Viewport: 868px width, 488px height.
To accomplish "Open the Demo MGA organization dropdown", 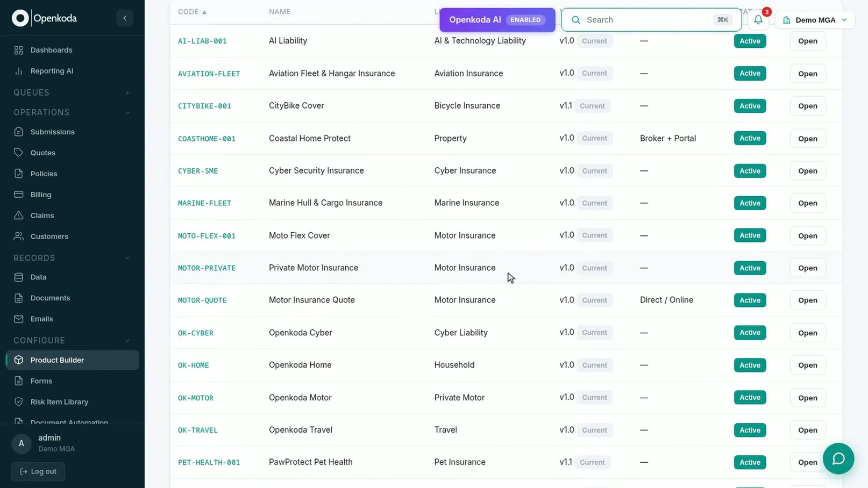I will (x=815, y=20).
